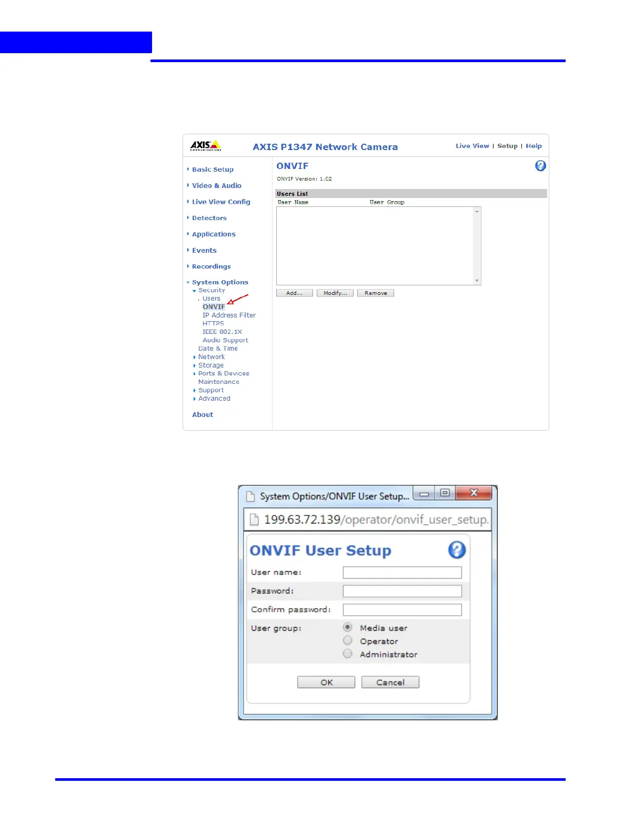Expand the Advanced submenu

point(214,399)
